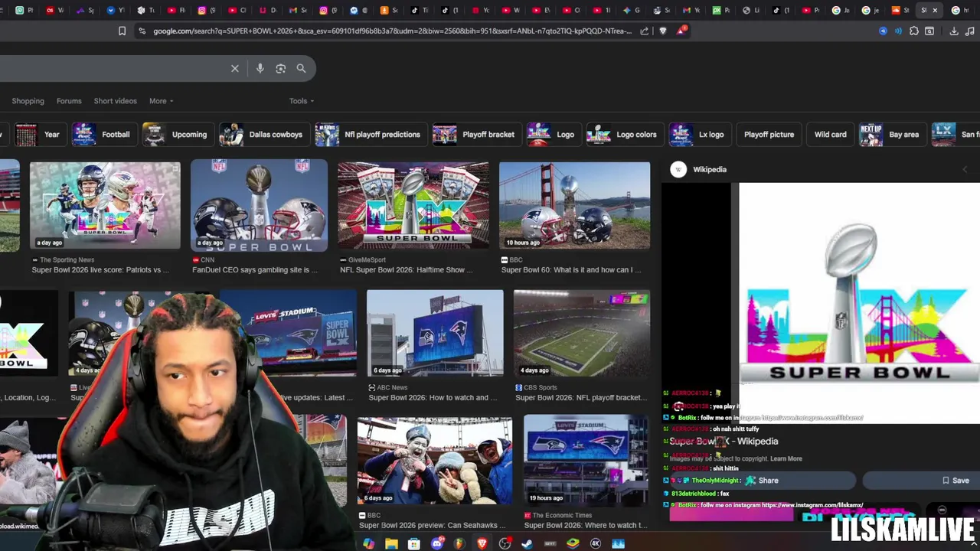Open the GiveMeSport Halftime Show image
The image size is (980, 551).
413,205
